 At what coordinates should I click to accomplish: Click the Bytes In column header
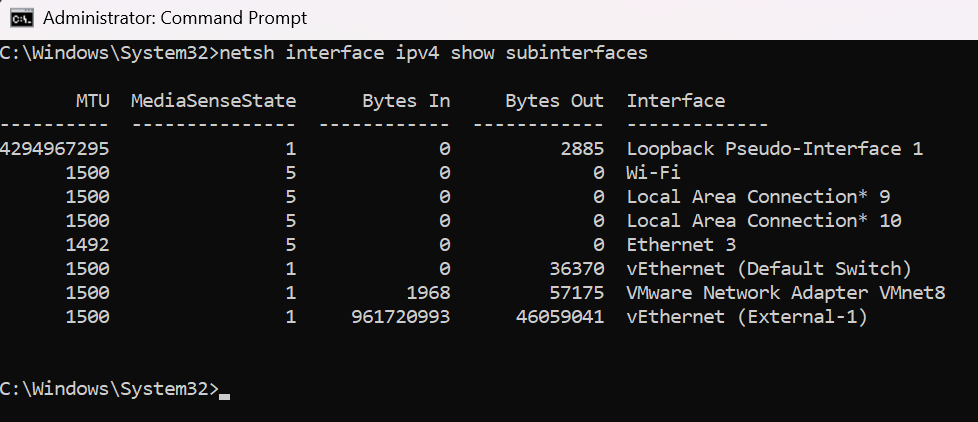406,101
